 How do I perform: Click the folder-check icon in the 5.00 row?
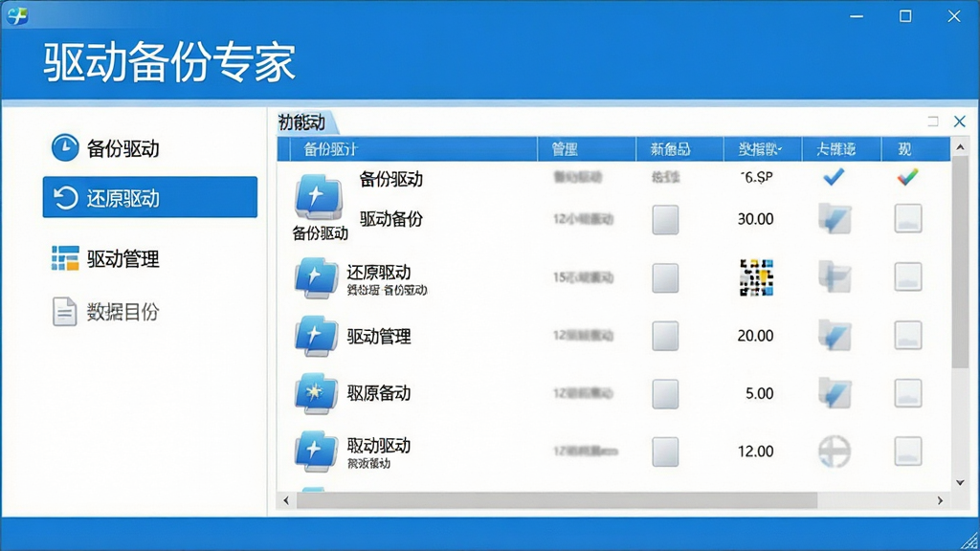pos(835,393)
